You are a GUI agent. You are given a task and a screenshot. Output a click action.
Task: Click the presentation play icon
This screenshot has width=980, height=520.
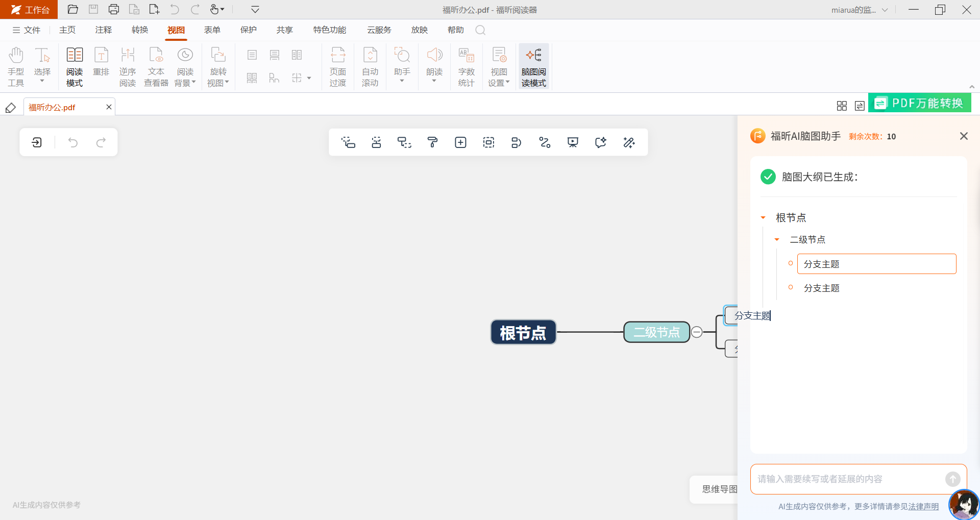(x=573, y=142)
